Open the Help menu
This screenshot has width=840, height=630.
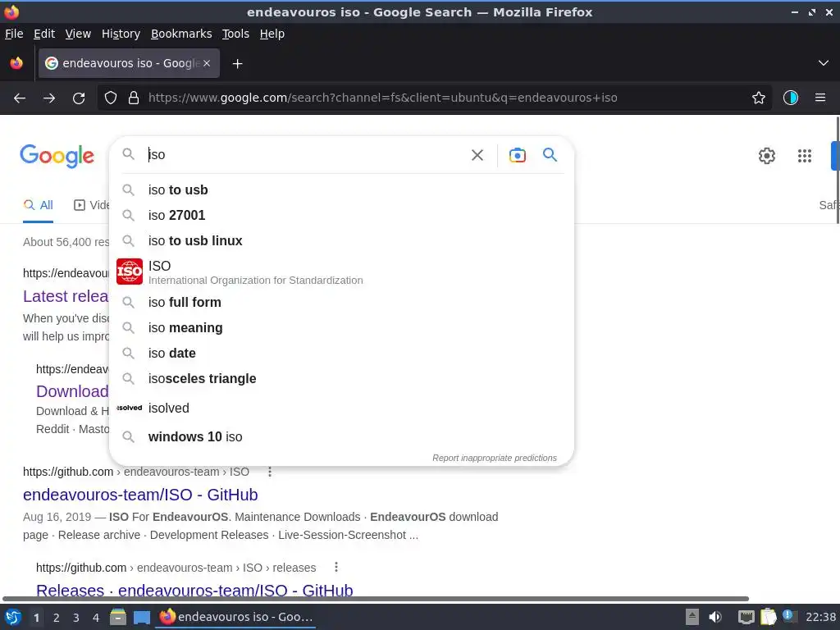pos(272,34)
